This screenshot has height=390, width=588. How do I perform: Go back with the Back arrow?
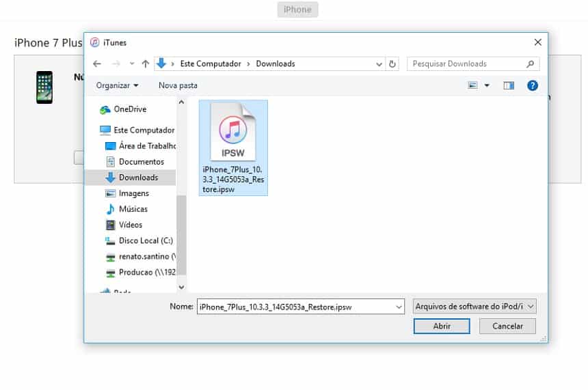coord(97,64)
